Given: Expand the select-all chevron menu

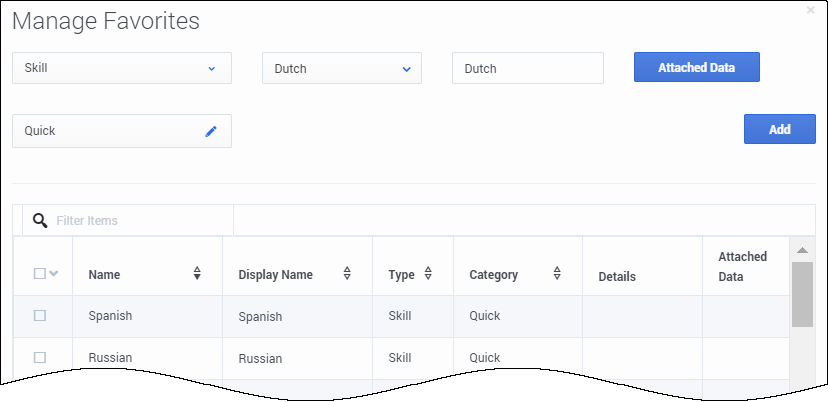Looking at the screenshot, I should pyautogui.click(x=53, y=273).
